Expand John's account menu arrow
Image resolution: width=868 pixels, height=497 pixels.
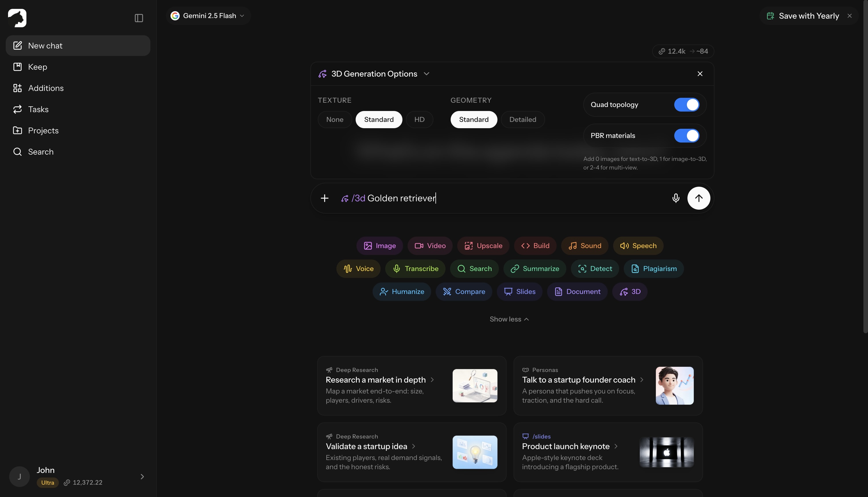(142, 477)
